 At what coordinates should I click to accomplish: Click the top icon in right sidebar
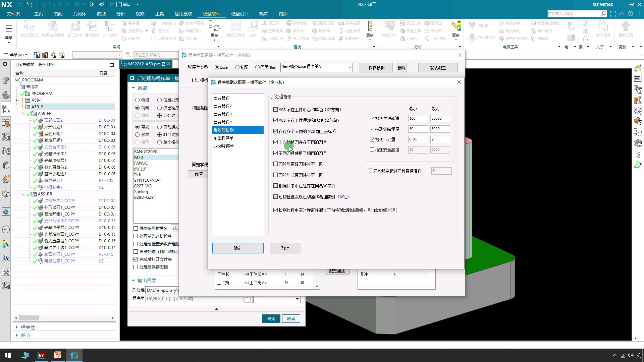638,68
